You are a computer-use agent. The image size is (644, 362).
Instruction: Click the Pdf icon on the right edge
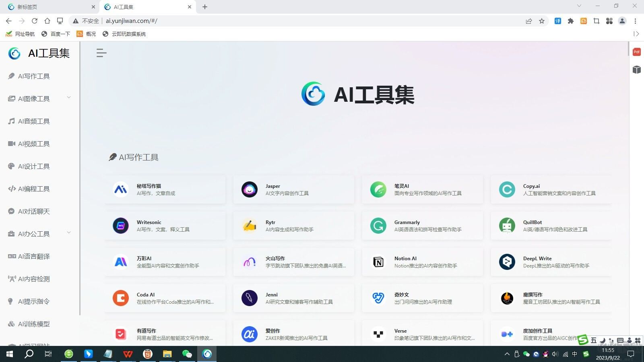[636, 51]
